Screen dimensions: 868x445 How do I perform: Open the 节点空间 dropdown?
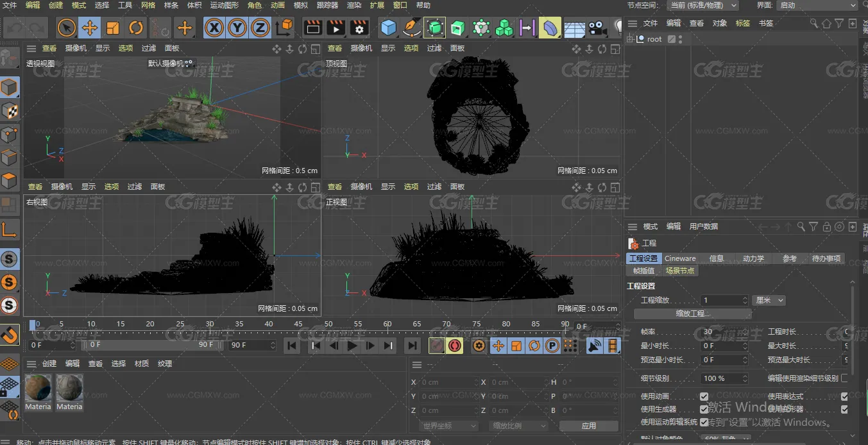(x=703, y=5)
